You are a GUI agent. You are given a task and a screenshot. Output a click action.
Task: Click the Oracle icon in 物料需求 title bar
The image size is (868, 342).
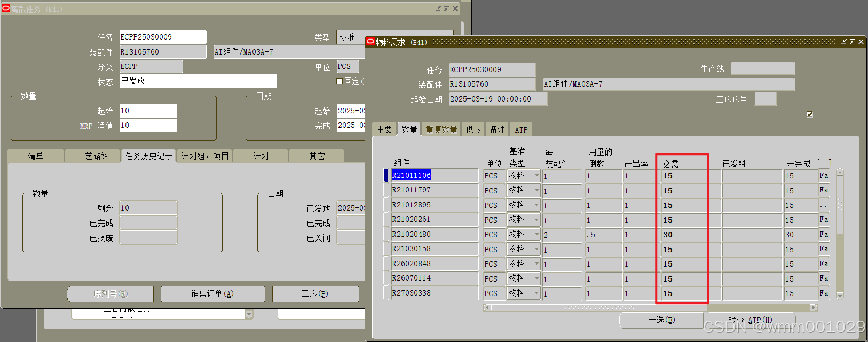click(x=370, y=41)
